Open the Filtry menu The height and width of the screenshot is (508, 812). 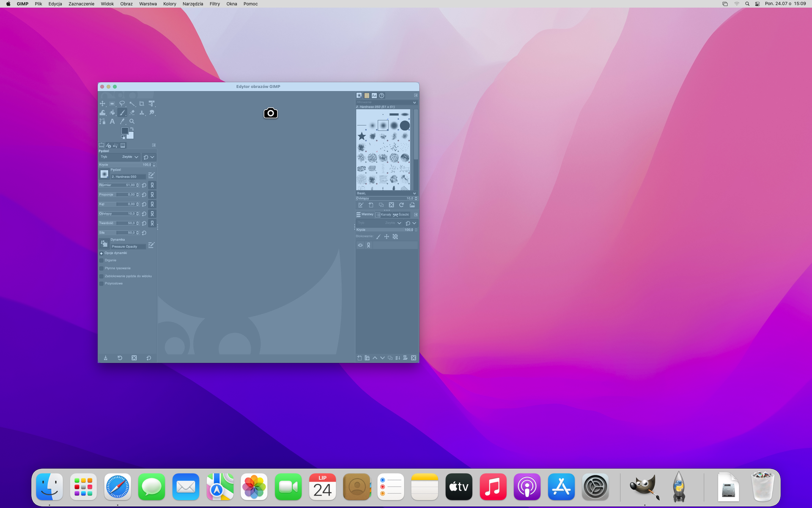(214, 4)
